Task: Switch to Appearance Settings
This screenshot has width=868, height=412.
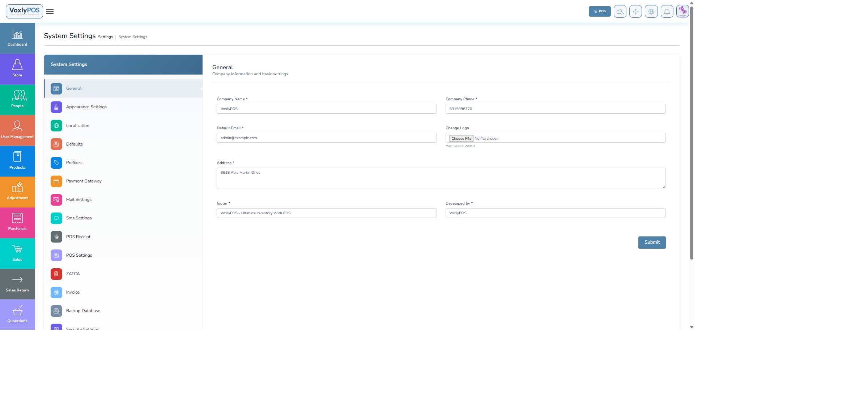Action: 86,107
